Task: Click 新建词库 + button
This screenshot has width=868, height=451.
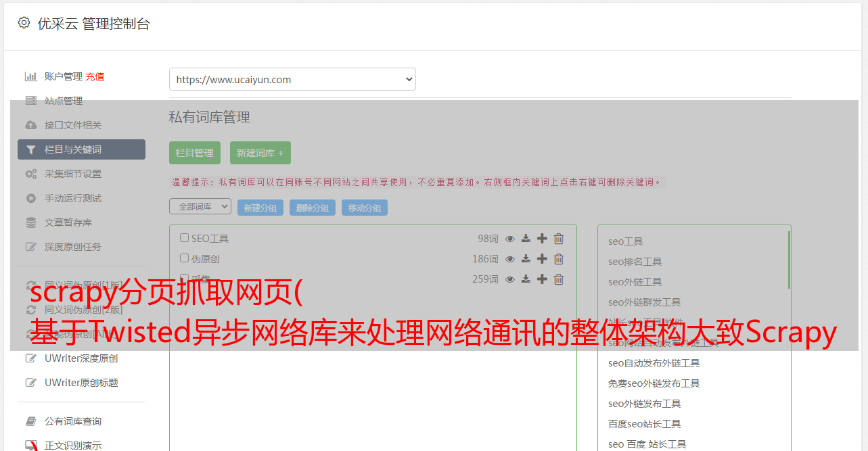Action: pos(260,153)
